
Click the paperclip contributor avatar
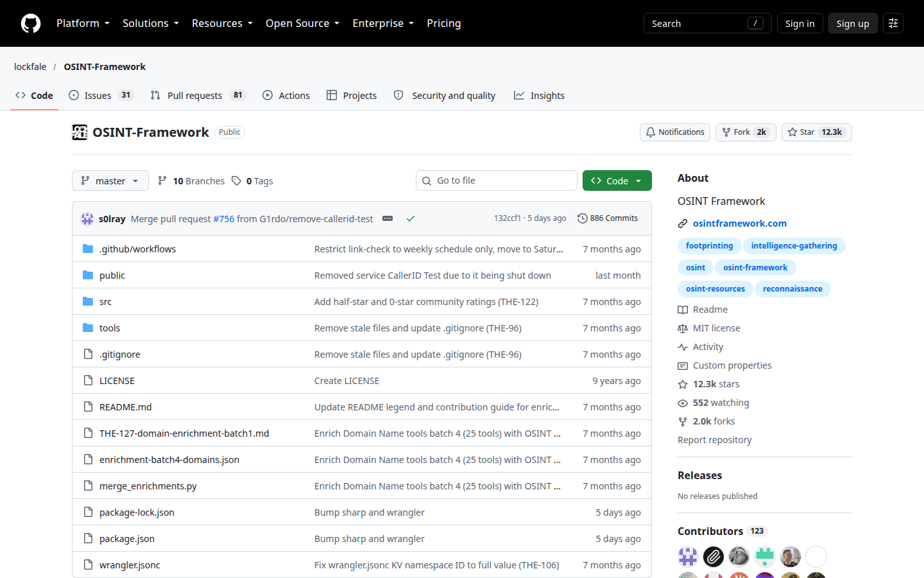click(714, 557)
